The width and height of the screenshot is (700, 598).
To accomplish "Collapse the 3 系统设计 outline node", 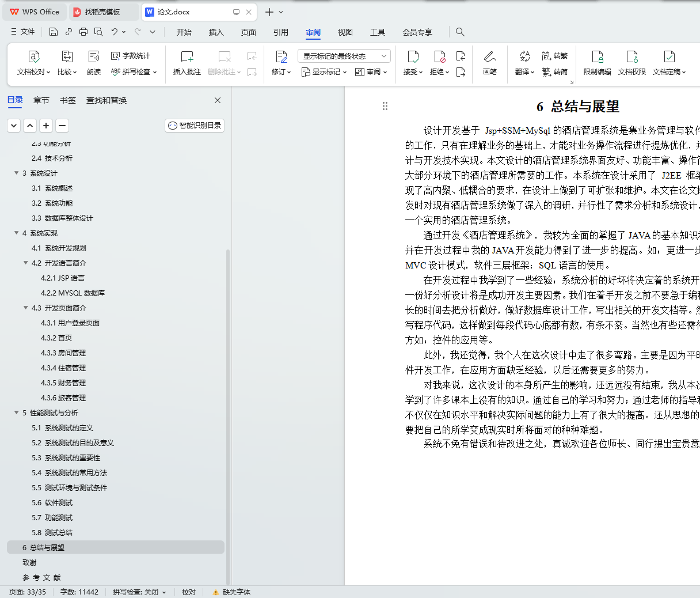I will click(x=17, y=173).
